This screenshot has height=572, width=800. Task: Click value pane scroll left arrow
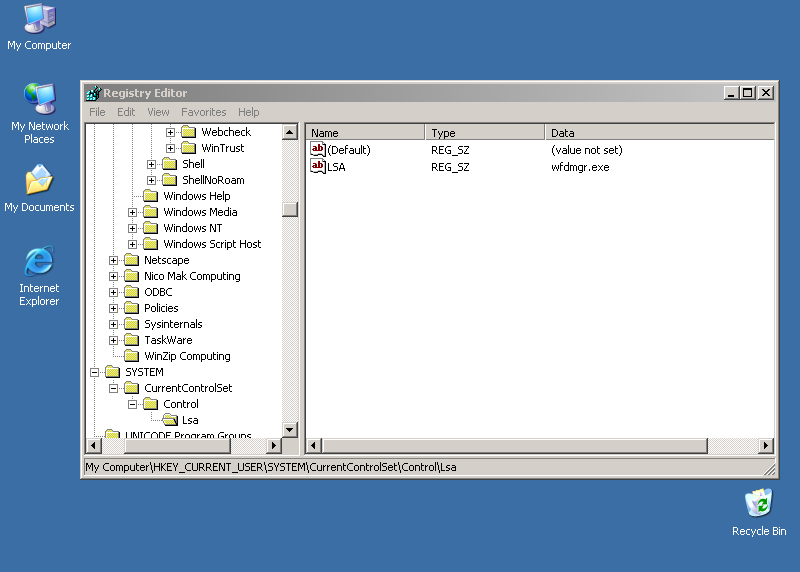[x=314, y=445]
